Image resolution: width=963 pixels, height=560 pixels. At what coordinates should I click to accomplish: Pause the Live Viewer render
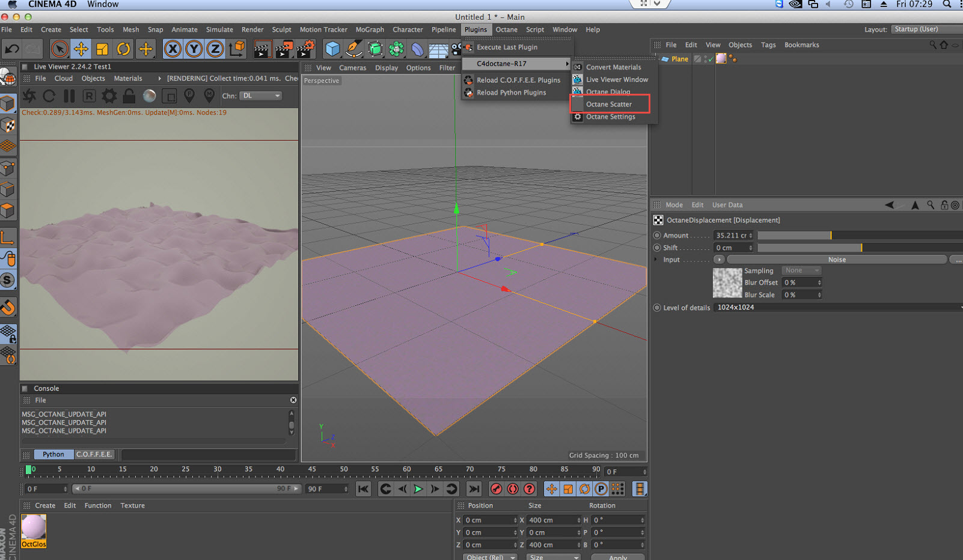pyautogui.click(x=69, y=96)
